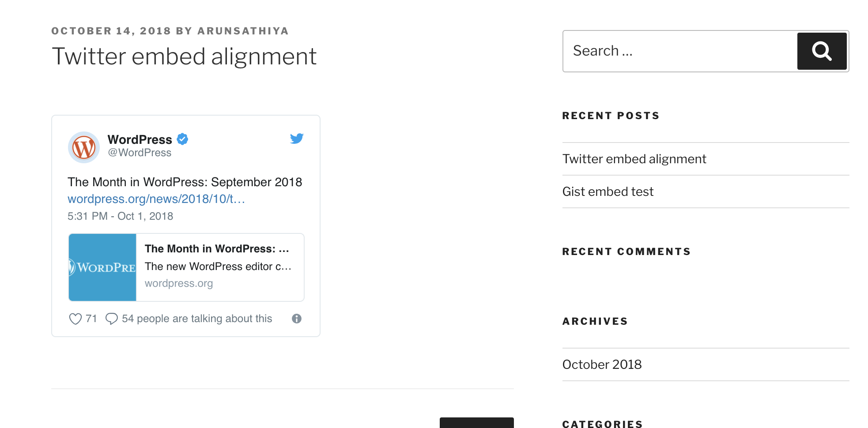
Task: Open the Gist embed test post
Action: pos(608,191)
